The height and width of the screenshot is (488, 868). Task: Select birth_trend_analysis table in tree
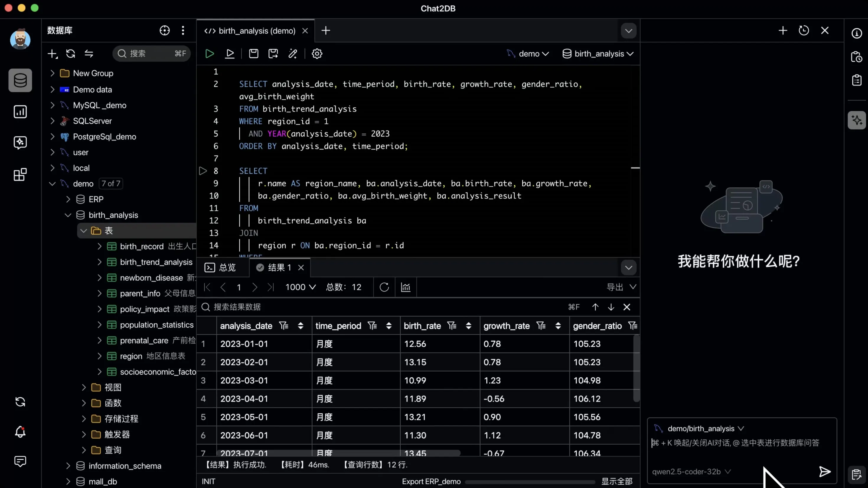coord(156,262)
